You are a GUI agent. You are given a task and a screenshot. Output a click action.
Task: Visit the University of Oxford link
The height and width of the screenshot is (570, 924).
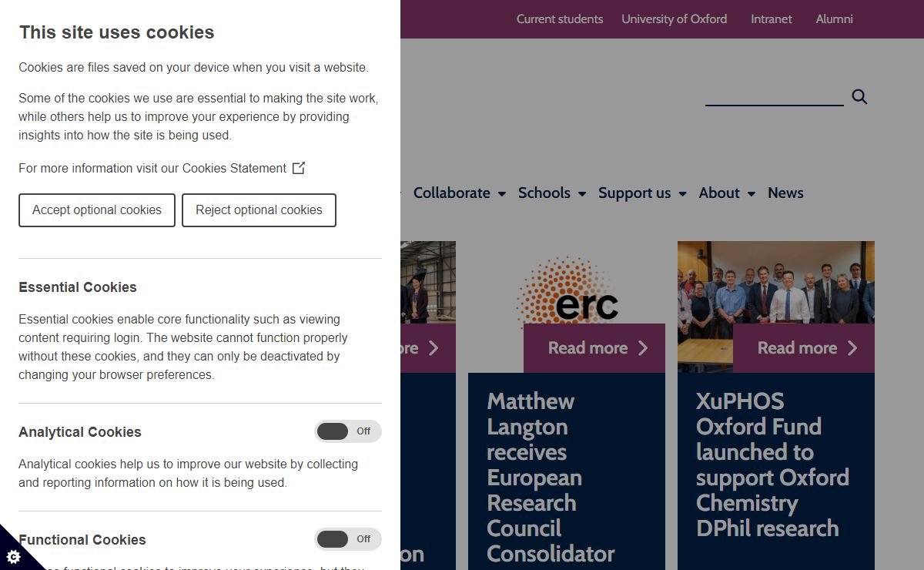click(x=674, y=19)
